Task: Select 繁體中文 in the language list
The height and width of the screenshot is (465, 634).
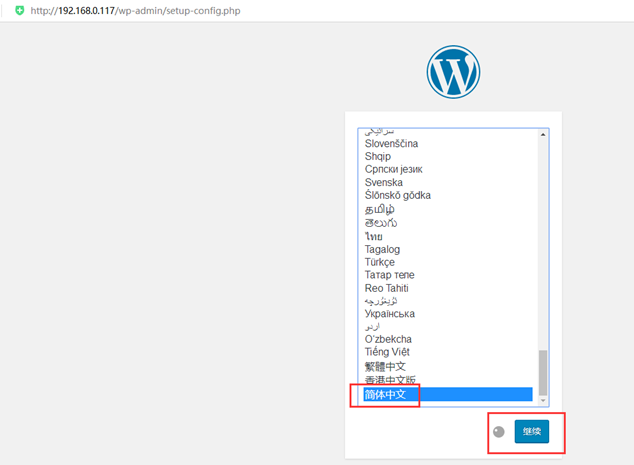Action: tap(448, 366)
